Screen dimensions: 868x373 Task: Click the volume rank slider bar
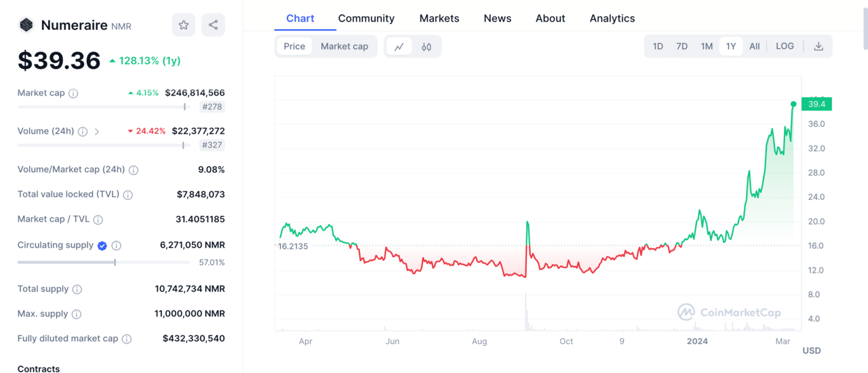(x=104, y=145)
